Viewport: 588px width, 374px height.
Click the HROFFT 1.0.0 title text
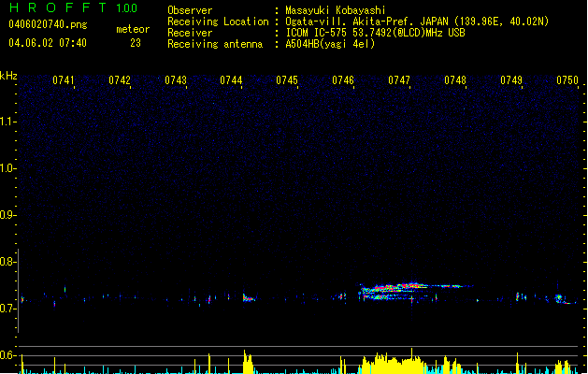[x=74, y=7]
